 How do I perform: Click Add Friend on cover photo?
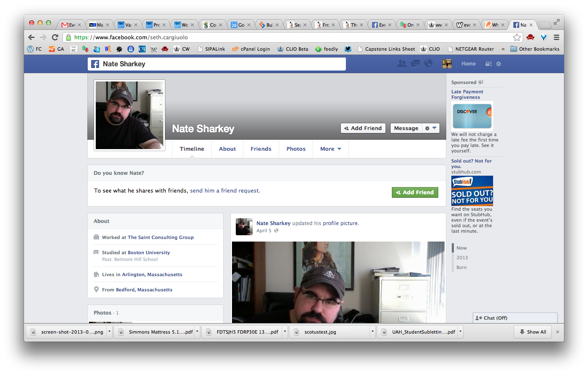click(x=363, y=128)
